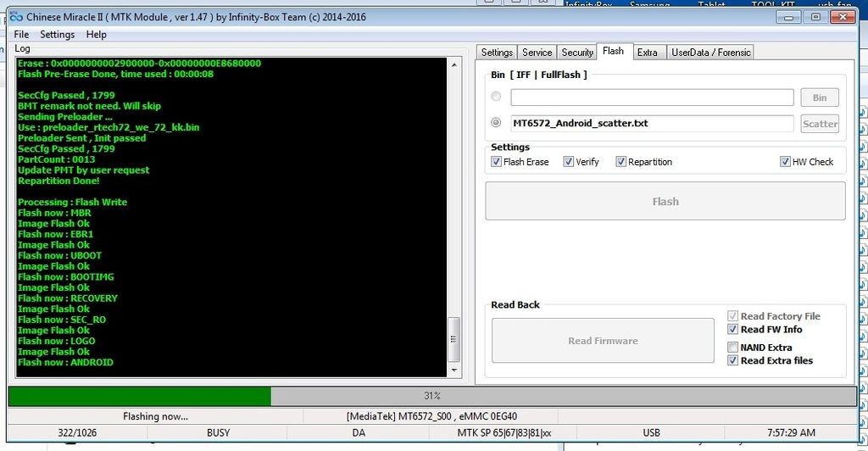Open the Help menu
The width and height of the screenshot is (868, 451).
coord(97,35)
